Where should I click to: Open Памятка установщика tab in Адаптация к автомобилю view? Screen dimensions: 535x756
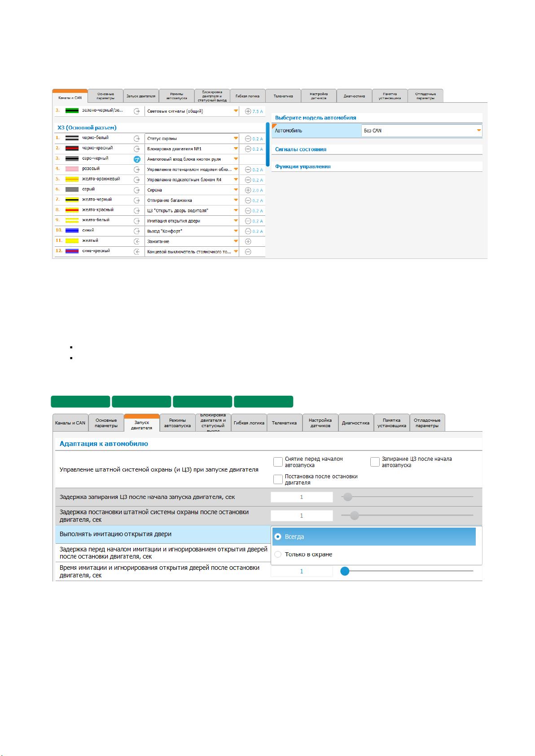[x=391, y=423]
